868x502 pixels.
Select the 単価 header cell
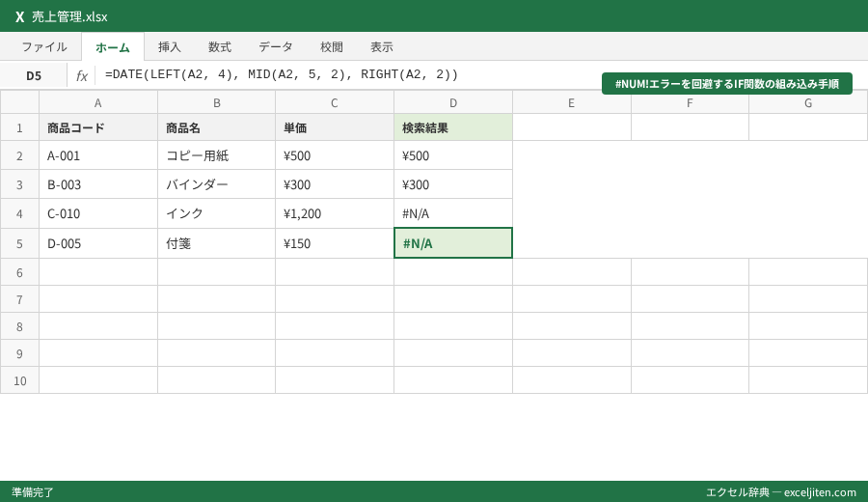coord(335,127)
